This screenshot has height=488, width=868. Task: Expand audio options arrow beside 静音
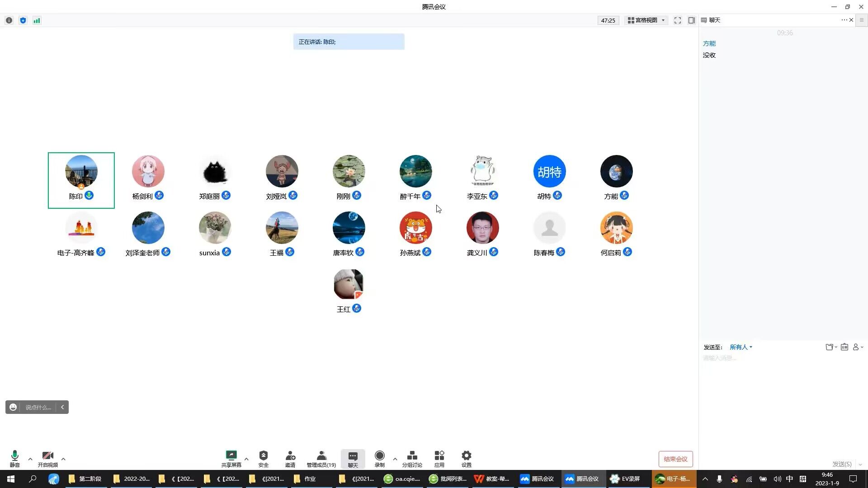point(30,459)
